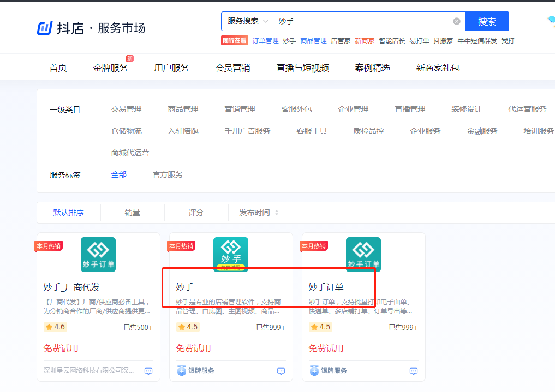
Task: Click 免费试用 on 妙手订单 card
Action: point(326,348)
